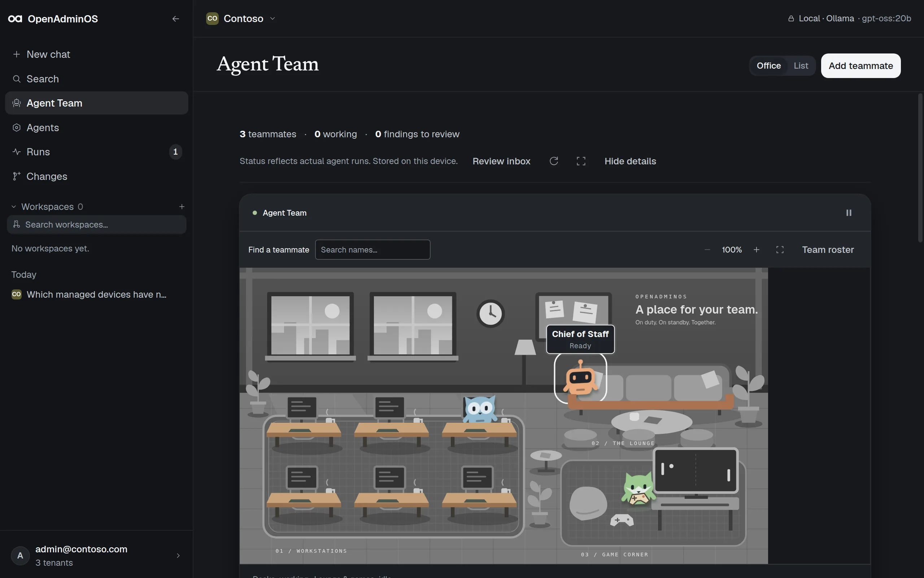The width and height of the screenshot is (924, 578).
Task: Zoom out the office view
Action: (707, 250)
